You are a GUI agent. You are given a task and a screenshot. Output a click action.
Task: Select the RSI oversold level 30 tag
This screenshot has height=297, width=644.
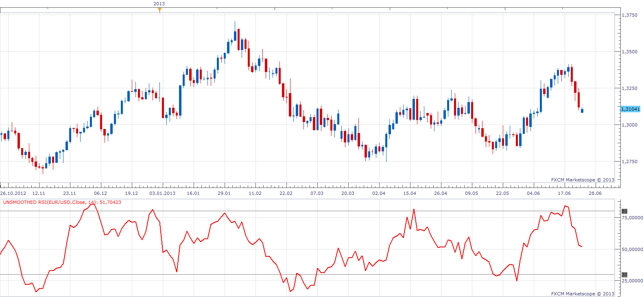pos(624,275)
